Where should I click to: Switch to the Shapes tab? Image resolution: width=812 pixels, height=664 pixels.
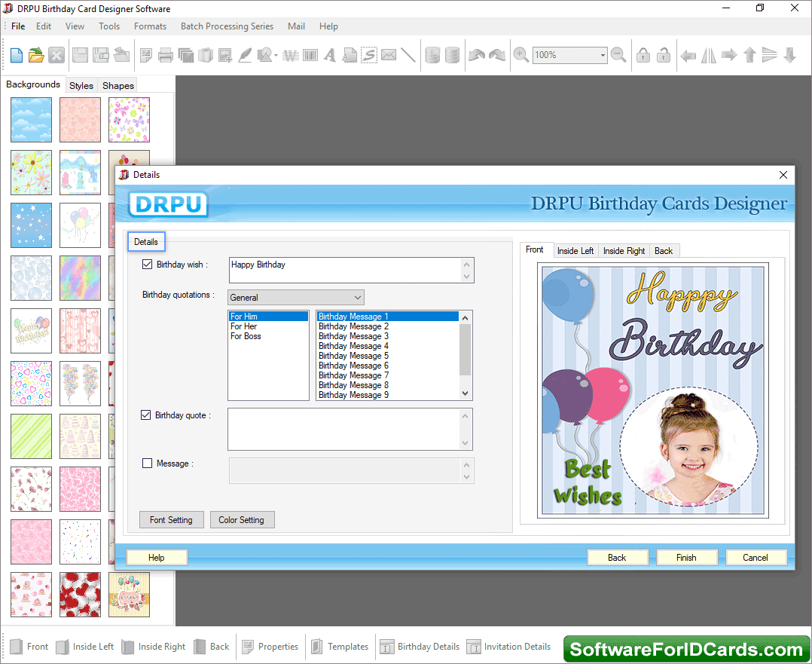click(x=118, y=85)
